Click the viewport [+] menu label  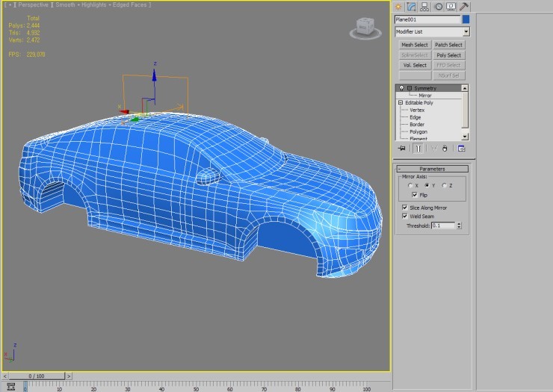click(x=10, y=5)
